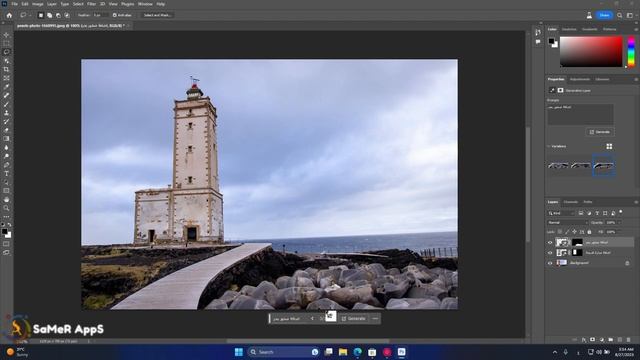640x360 pixels.
Task: Toggle visibility of Background layer
Action: click(x=550, y=263)
